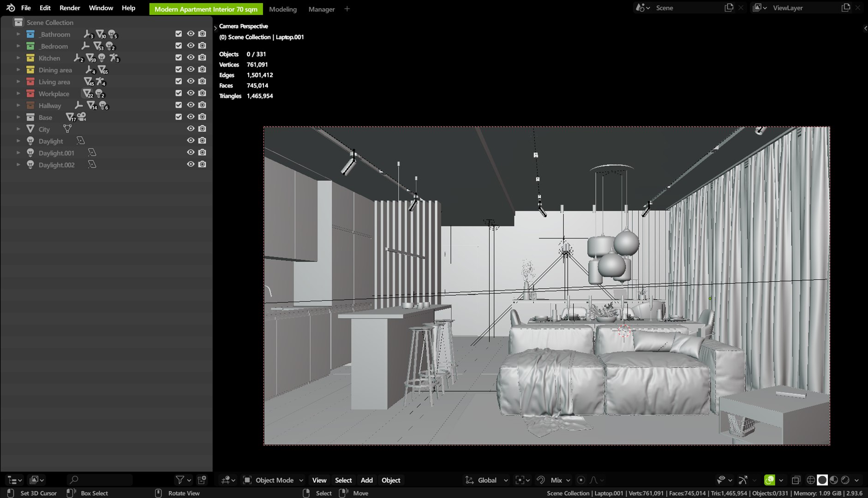Viewport: 868px width, 498px height.
Task: Expand the Dining area collection
Action: pyautogui.click(x=18, y=70)
